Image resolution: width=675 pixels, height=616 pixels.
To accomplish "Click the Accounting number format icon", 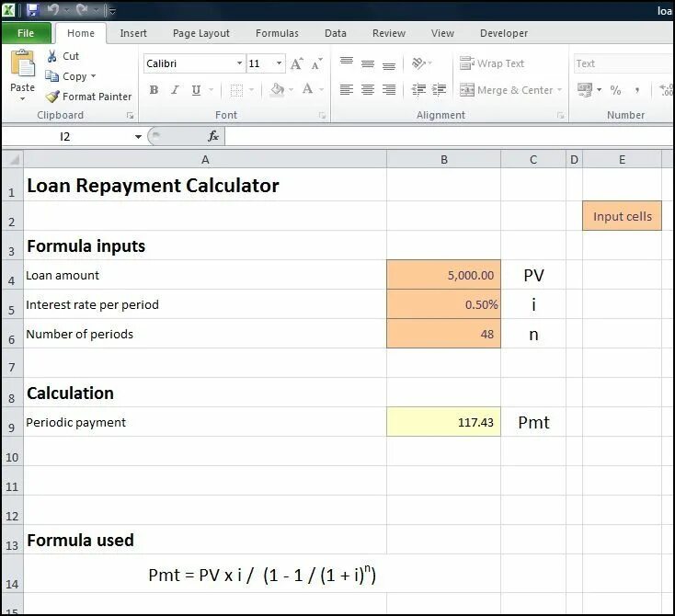I will coord(585,90).
